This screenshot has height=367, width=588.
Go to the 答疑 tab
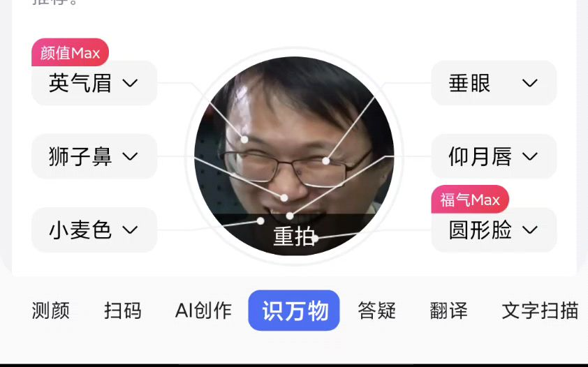pos(377,310)
